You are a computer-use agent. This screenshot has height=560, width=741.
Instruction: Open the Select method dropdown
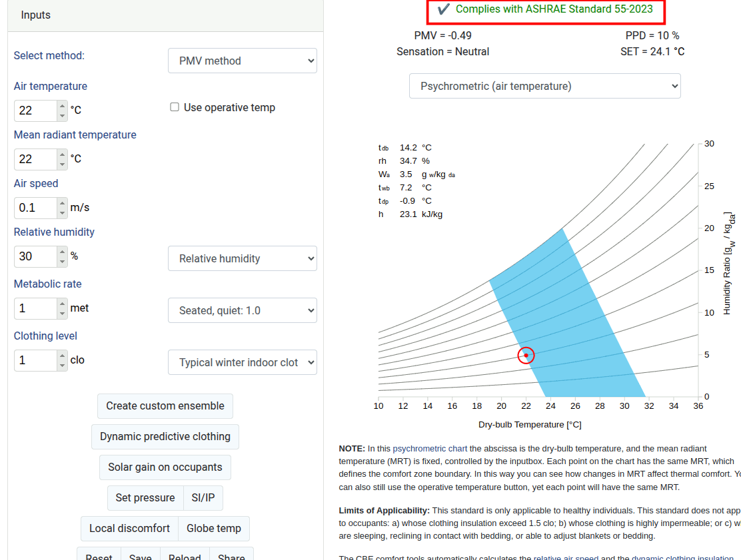(x=242, y=61)
